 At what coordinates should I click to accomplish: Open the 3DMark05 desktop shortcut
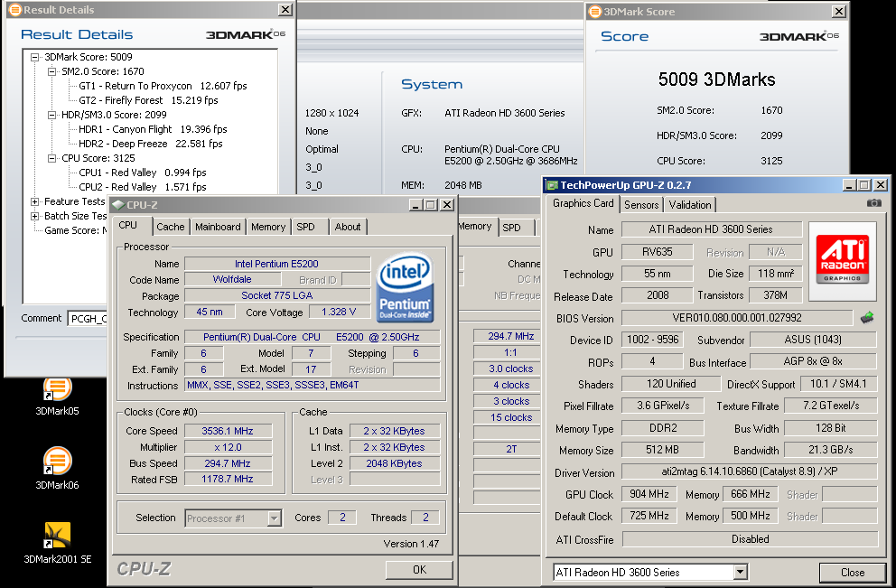[x=57, y=396]
